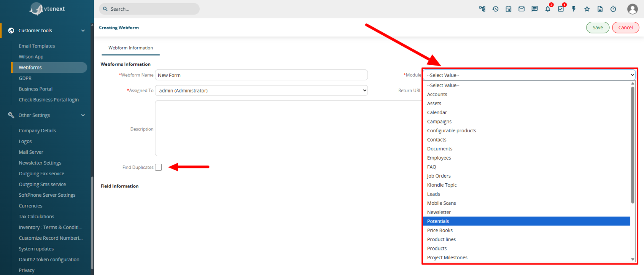This screenshot has width=644, height=275.
Task: Open the notifications bell icon
Action: [x=548, y=9]
